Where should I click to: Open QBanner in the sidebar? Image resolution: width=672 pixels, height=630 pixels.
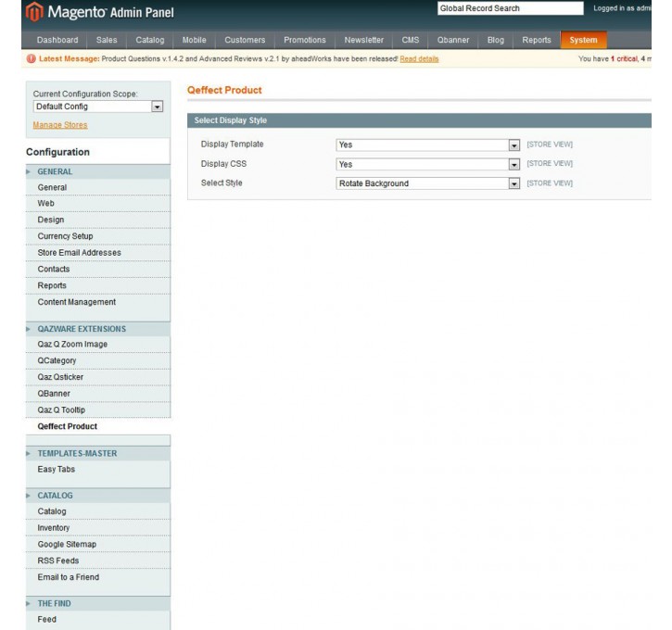97,394
